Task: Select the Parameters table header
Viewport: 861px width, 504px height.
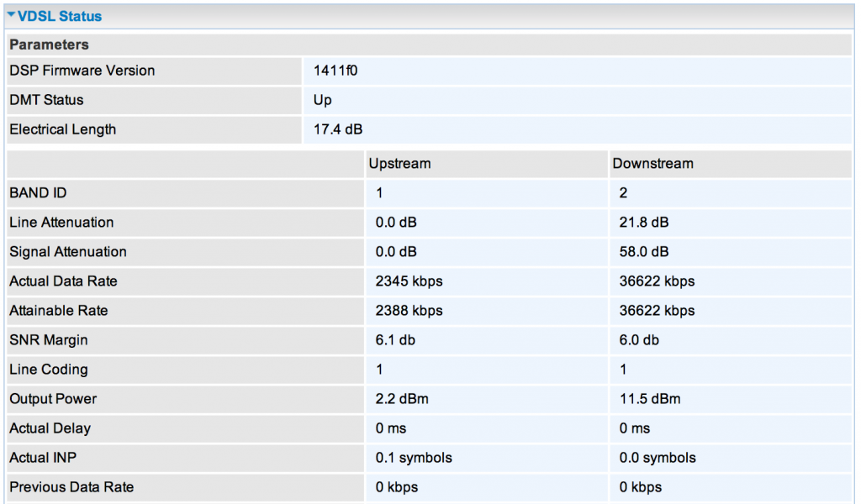Action: [x=49, y=45]
